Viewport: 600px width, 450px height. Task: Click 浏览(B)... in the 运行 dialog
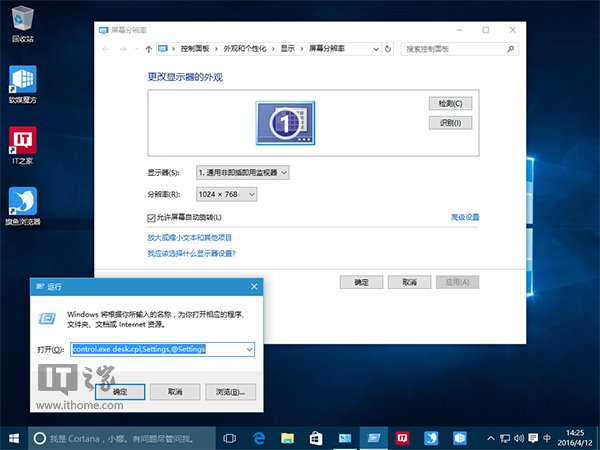230,392
